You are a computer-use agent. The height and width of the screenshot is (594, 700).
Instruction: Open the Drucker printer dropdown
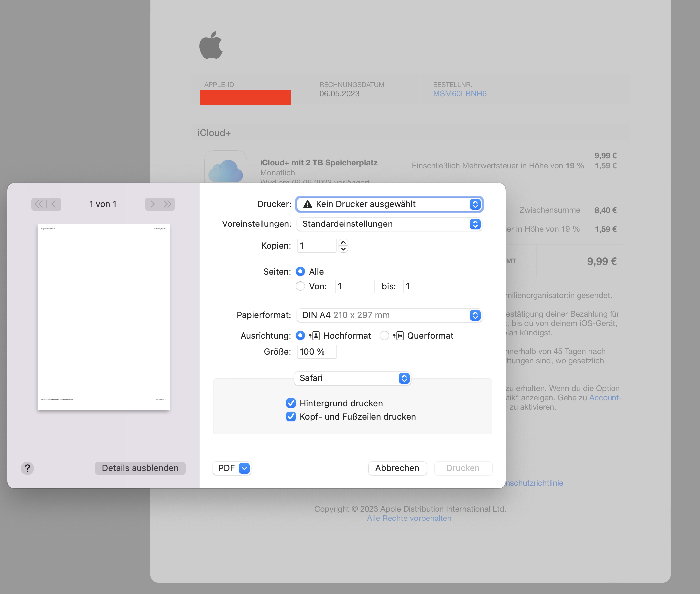click(389, 204)
